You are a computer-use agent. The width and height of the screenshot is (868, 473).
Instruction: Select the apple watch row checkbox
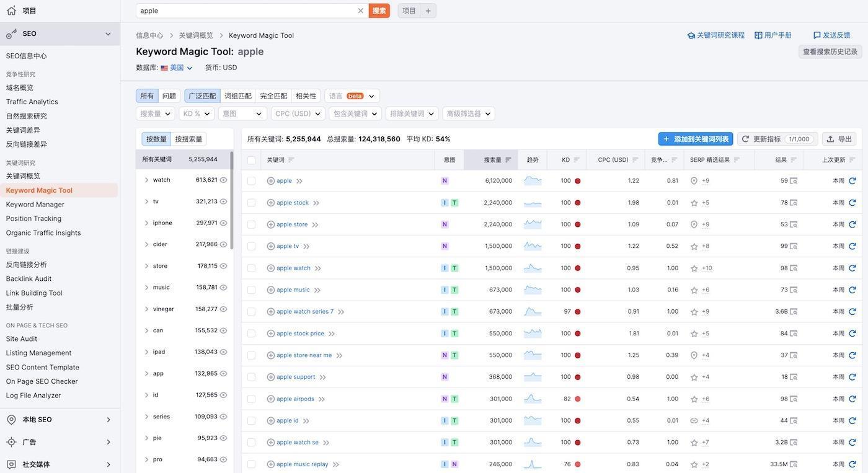point(251,268)
